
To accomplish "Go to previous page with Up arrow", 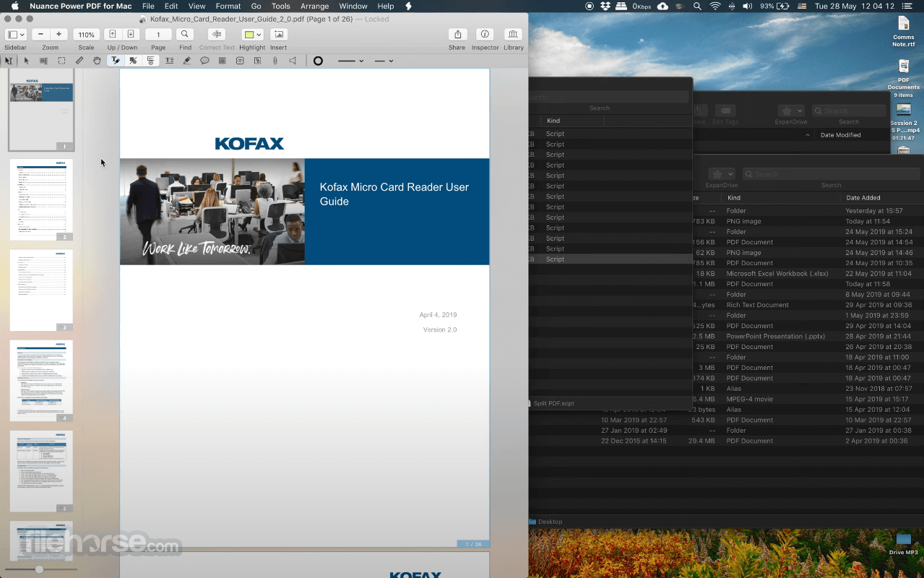I will (x=113, y=35).
